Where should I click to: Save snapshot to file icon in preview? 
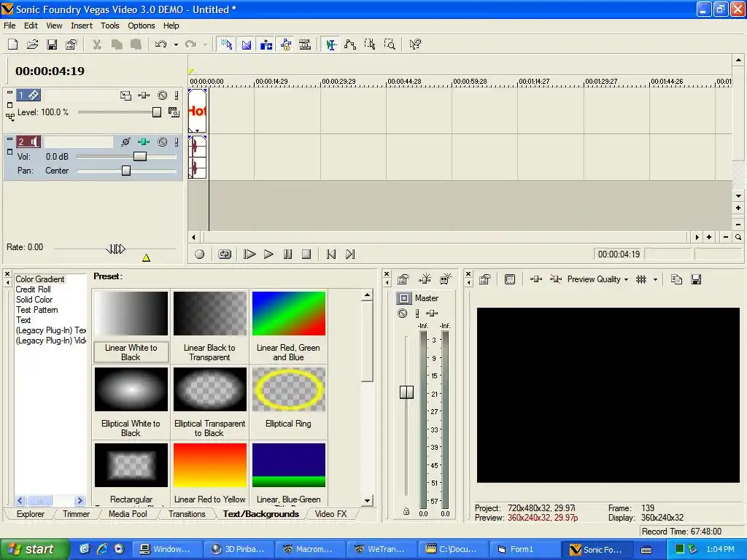696,279
